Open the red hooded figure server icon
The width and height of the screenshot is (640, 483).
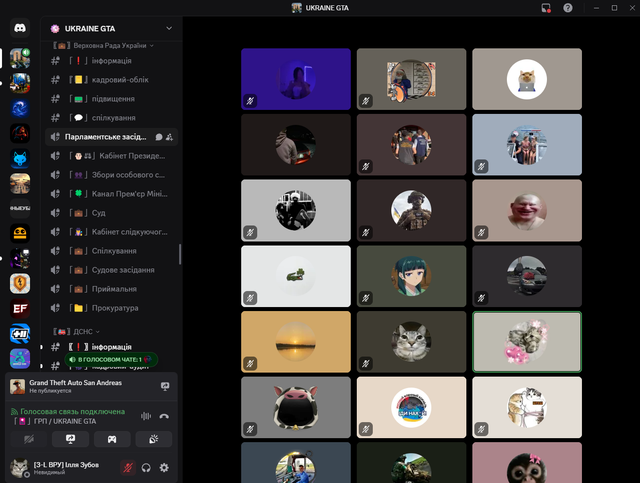click(20, 133)
